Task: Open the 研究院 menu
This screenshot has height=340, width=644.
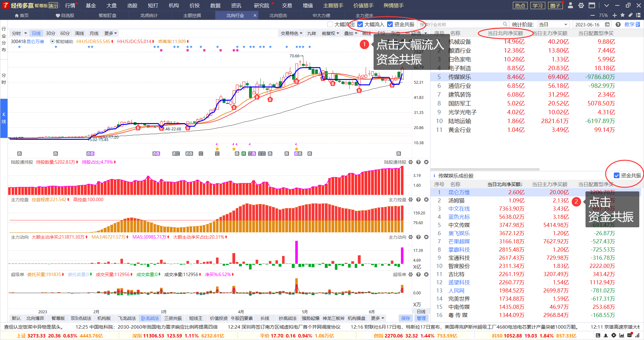Action: 261,6
